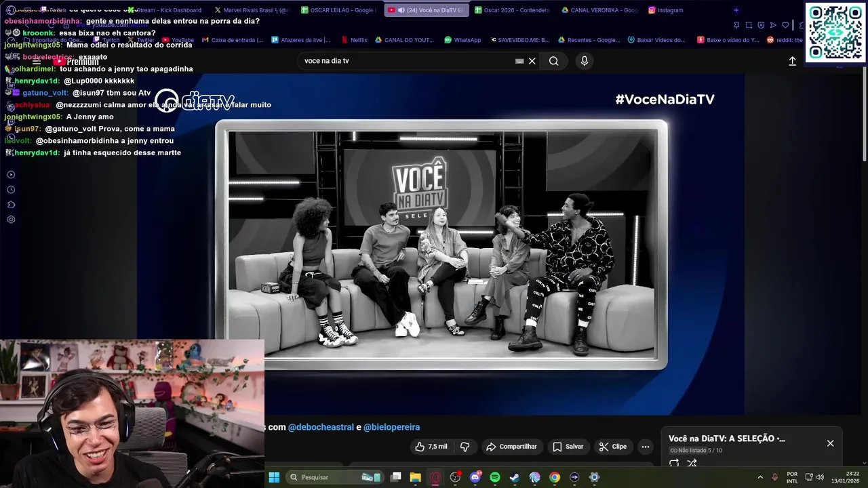The height and width of the screenshot is (488, 868).
Task: Select message "A Jenny amo"
Action: click(x=90, y=117)
